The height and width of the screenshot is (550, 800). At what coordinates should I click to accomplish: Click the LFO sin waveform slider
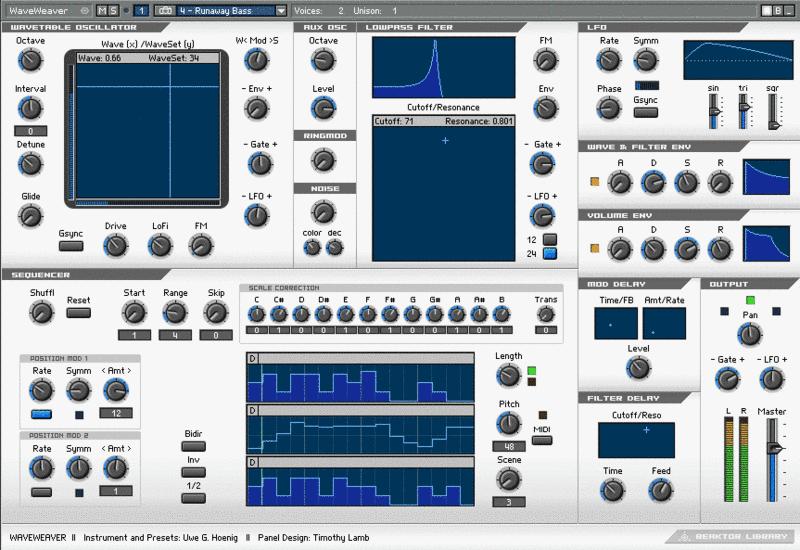714,111
